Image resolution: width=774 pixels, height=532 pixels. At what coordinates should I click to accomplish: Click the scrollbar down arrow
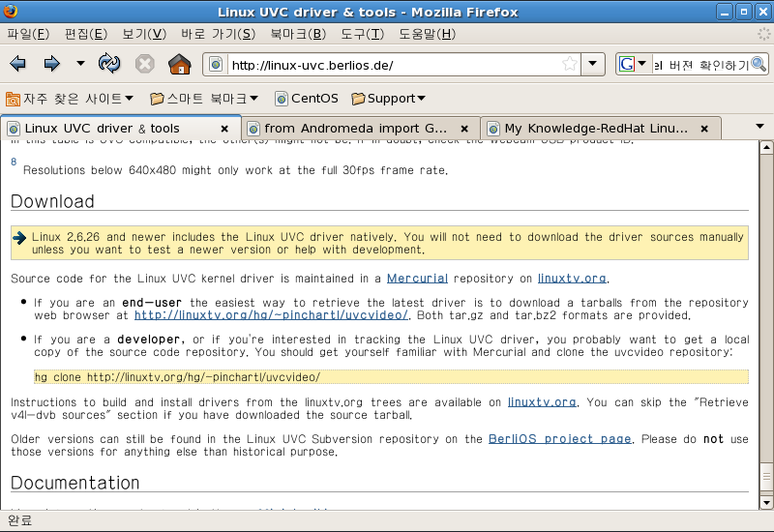(766, 503)
